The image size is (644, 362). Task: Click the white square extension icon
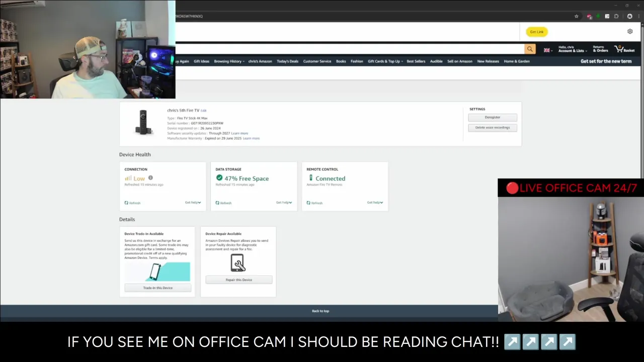pos(608,16)
